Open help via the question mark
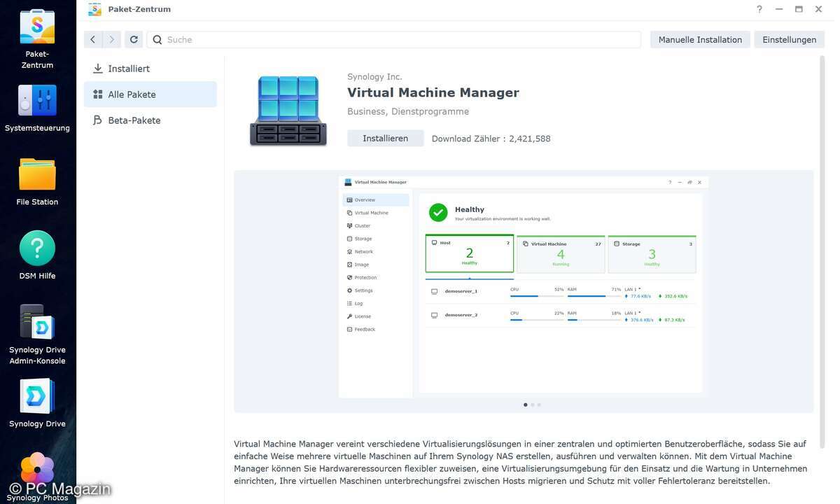840x504 pixels. click(x=759, y=9)
